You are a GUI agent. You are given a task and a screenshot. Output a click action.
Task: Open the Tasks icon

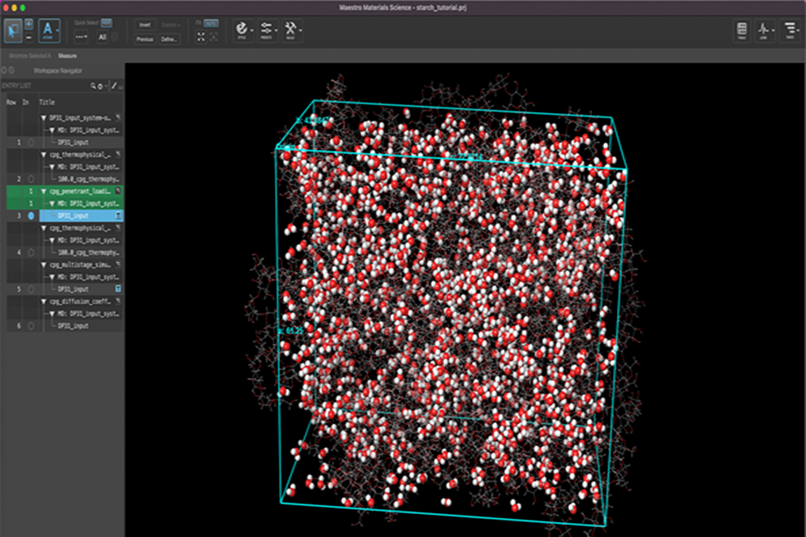click(x=789, y=30)
